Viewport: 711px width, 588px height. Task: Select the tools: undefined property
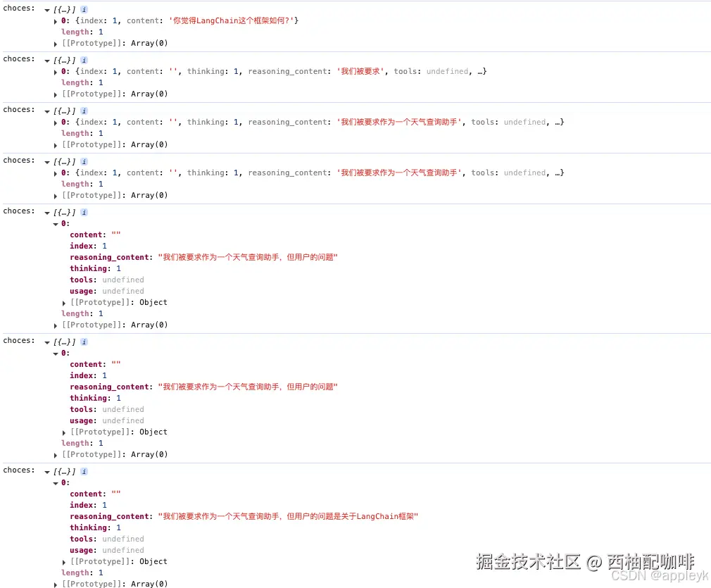pyautogui.click(x=99, y=280)
